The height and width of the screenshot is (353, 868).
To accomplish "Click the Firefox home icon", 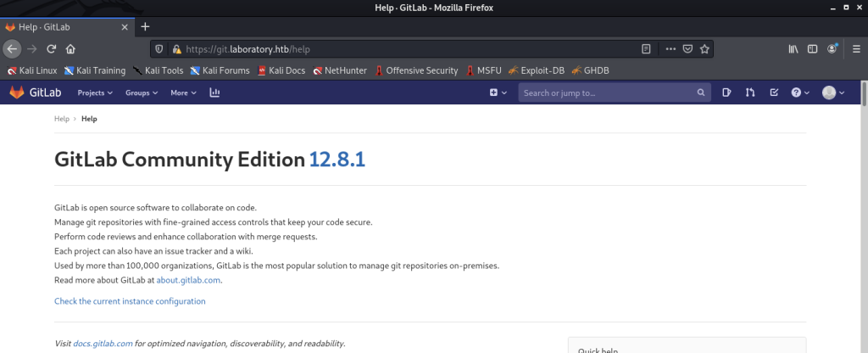I will click(x=71, y=49).
